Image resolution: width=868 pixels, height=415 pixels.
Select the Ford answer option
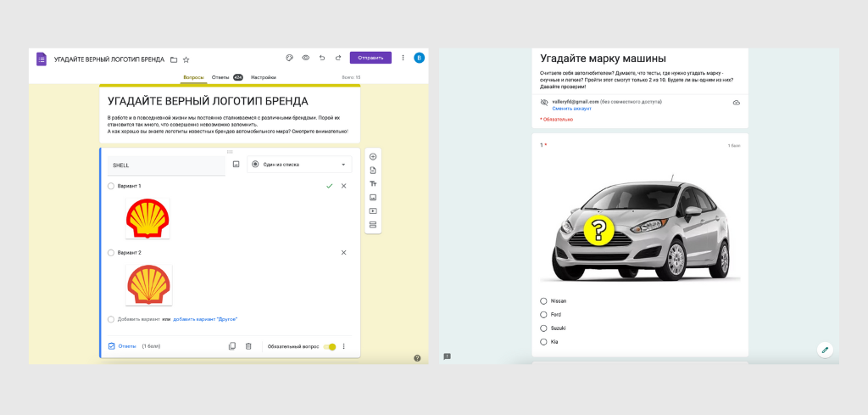click(543, 315)
